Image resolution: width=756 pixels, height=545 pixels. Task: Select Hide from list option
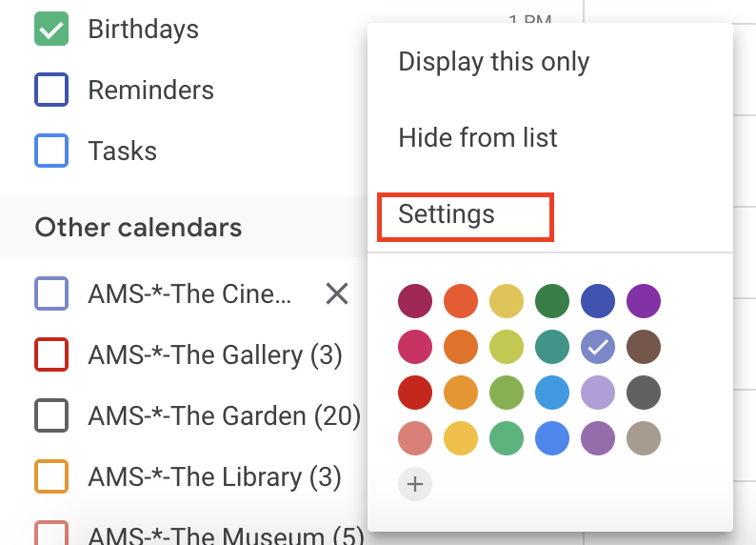478,138
